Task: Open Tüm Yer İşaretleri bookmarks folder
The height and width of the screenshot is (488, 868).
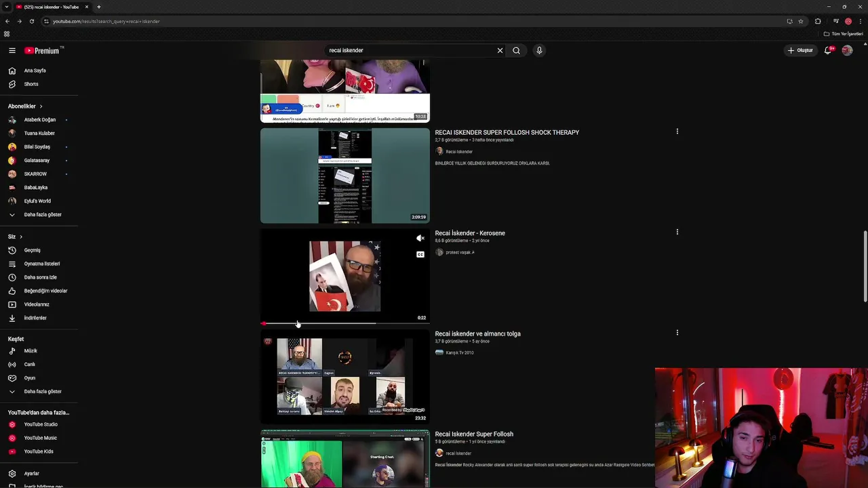Action: click(x=844, y=34)
